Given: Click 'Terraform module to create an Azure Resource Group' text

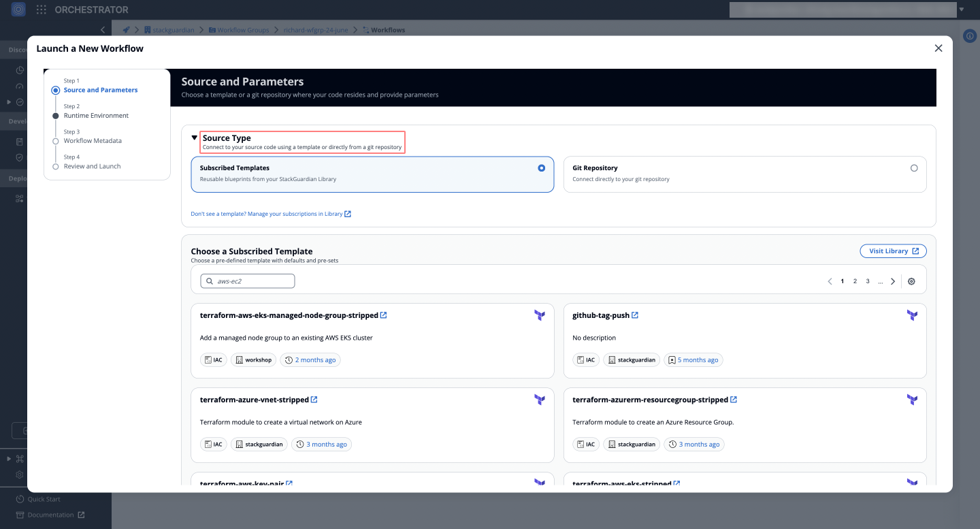Looking at the screenshot, I should point(653,422).
